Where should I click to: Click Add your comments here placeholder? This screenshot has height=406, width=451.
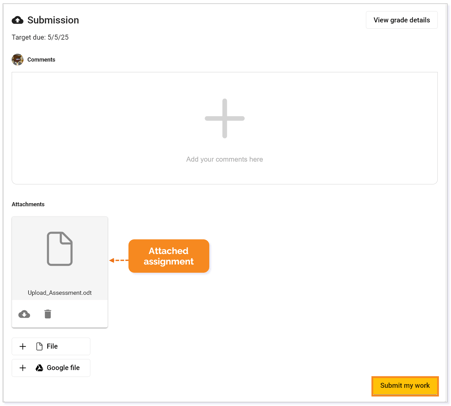coord(225,159)
